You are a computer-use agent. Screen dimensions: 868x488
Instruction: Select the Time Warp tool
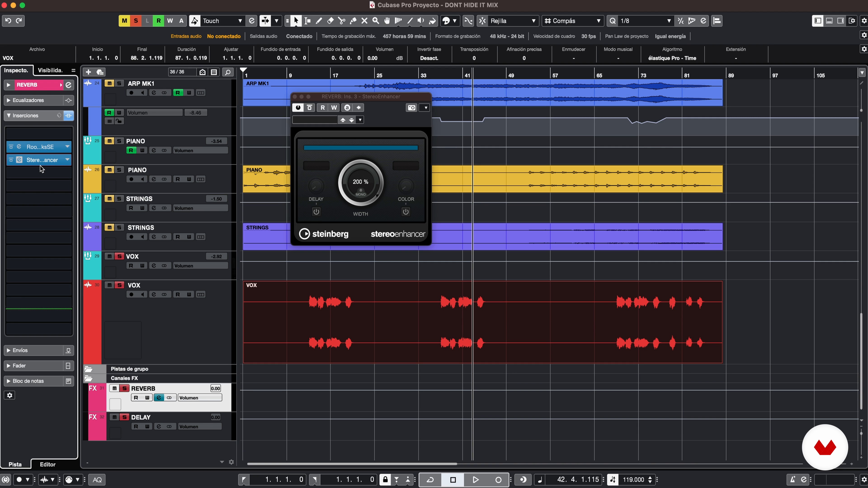pos(398,21)
